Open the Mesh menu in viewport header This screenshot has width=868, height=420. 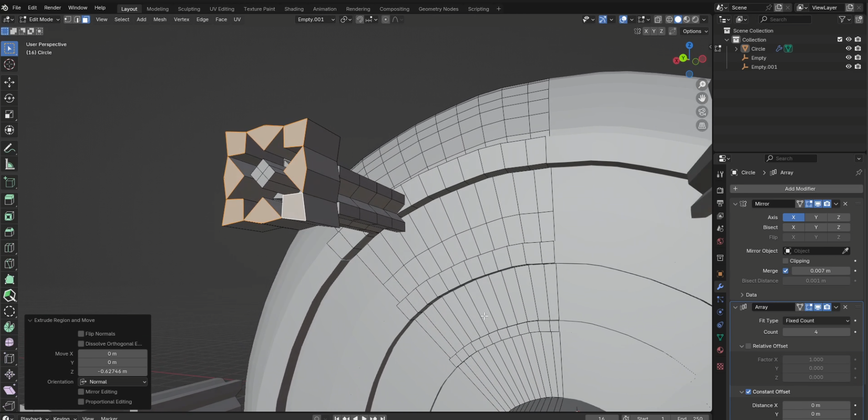(160, 19)
